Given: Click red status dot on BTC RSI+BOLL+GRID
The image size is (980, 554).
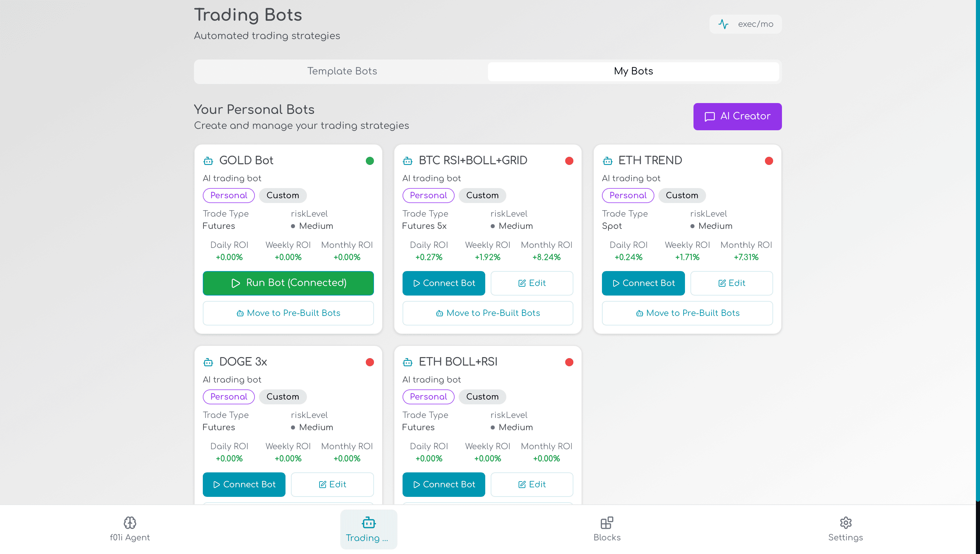Looking at the screenshot, I should (x=569, y=161).
